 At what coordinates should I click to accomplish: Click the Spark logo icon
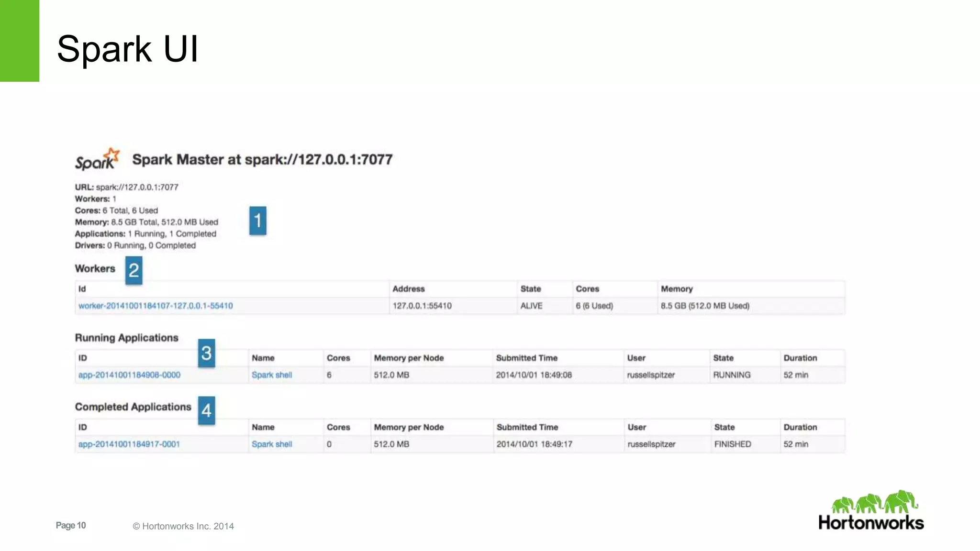97,159
